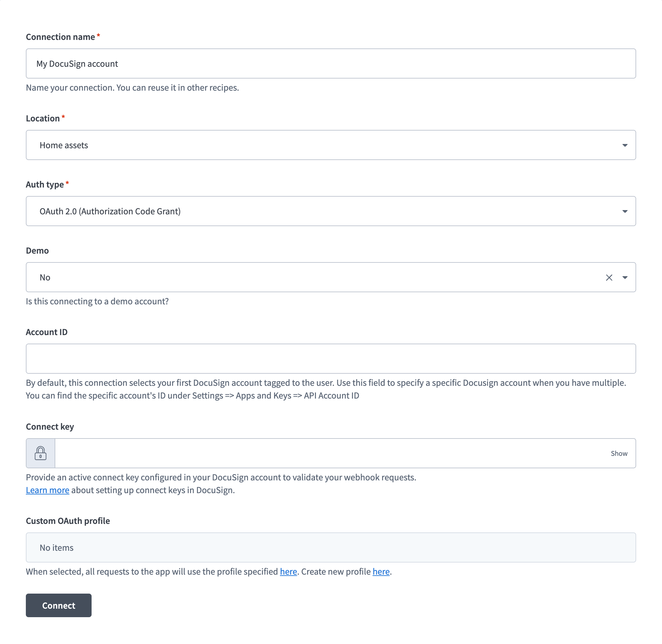Click the No value in Demo field

pos(45,277)
